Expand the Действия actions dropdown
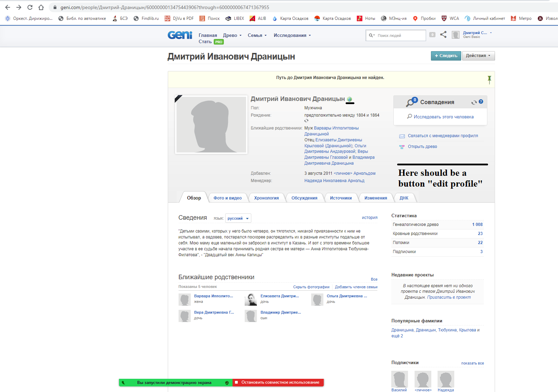 coord(478,56)
